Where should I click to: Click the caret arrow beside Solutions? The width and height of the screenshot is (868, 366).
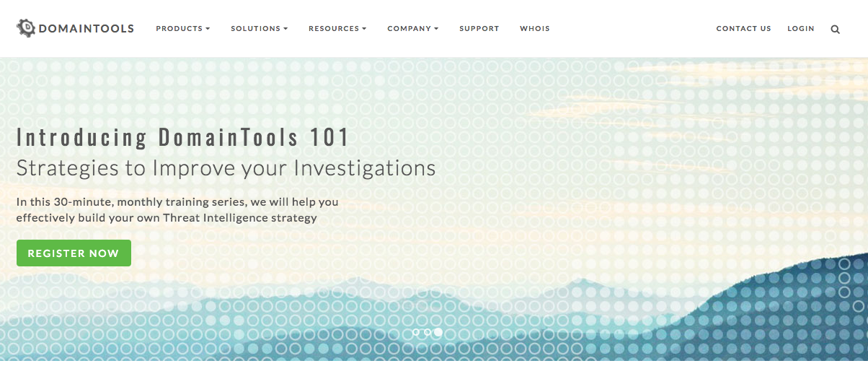[285, 29]
